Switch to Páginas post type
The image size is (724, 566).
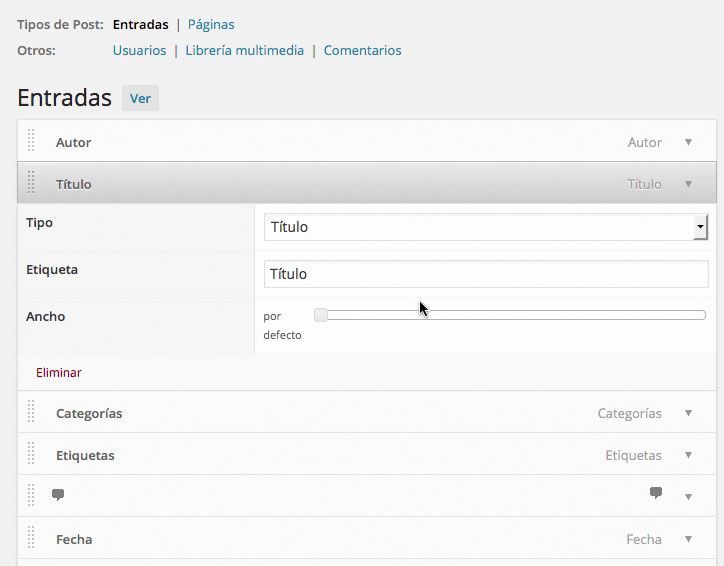pos(211,24)
